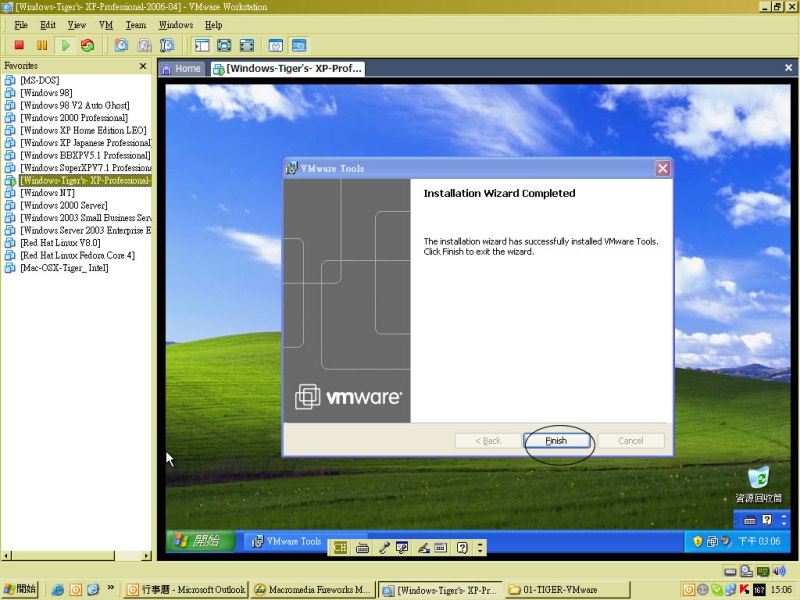Image resolution: width=800 pixels, height=600 pixels.
Task: Click the red Power Off toolbar button
Action: click(x=19, y=45)
